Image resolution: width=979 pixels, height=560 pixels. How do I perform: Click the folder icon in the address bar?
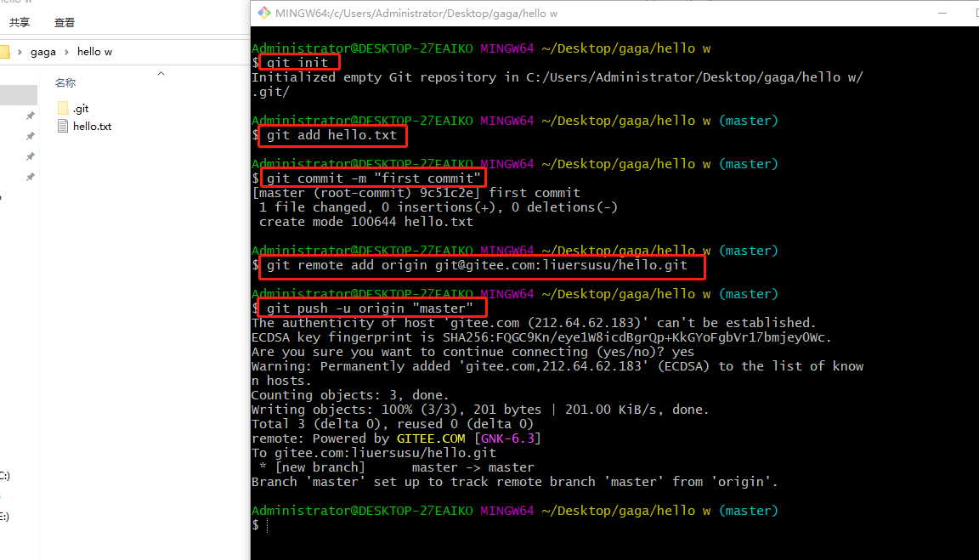[x=4, y=52]
